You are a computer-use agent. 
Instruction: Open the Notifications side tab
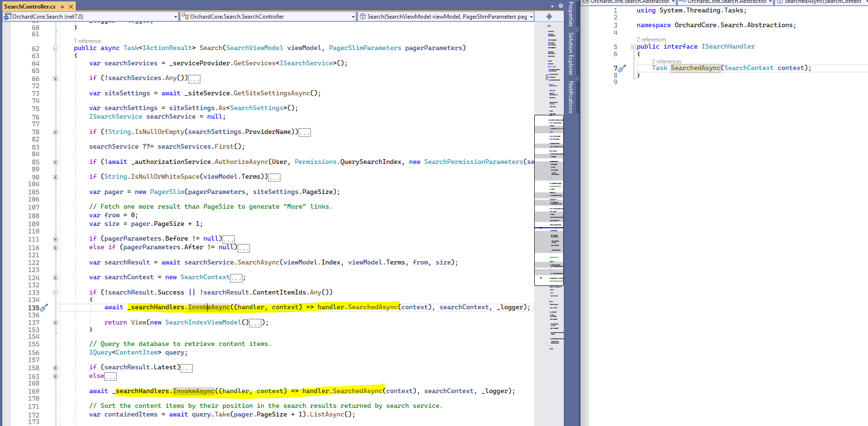[570, 97]
